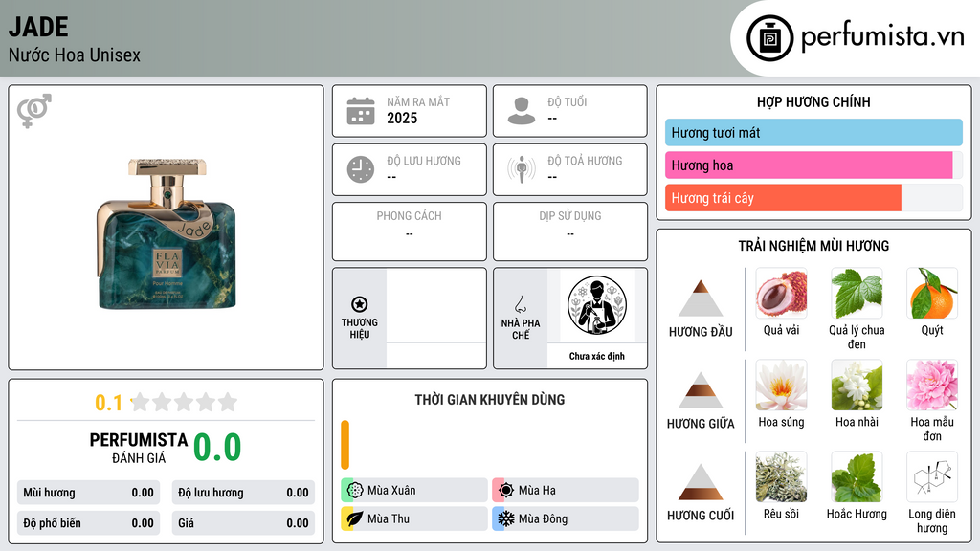Click the Độ lưu hương 0.00 score row
The image size is (980, 551).
243,493
